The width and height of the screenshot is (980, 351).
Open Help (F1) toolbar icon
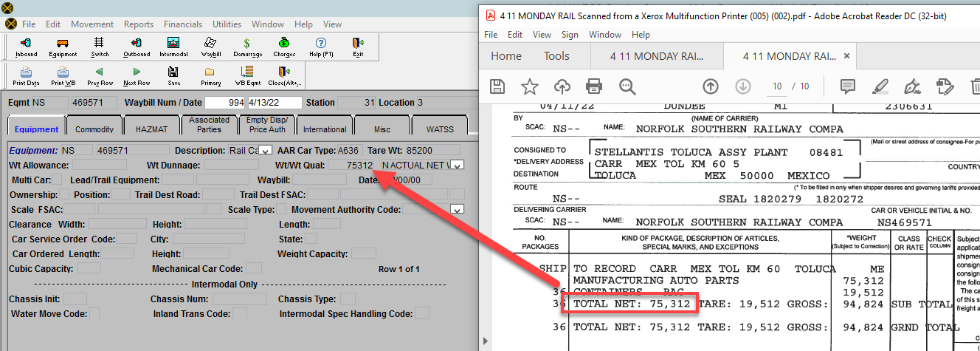[321, 47]
